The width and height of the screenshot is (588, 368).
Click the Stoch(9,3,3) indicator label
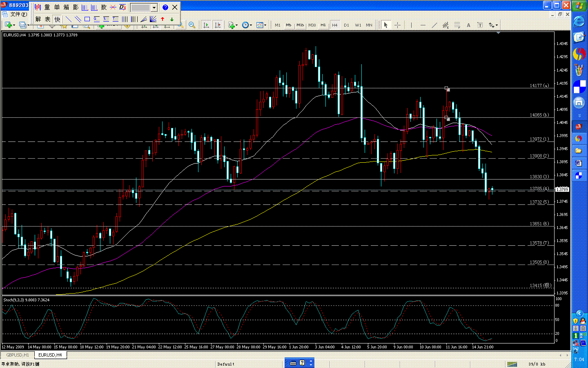click(27, 300)
